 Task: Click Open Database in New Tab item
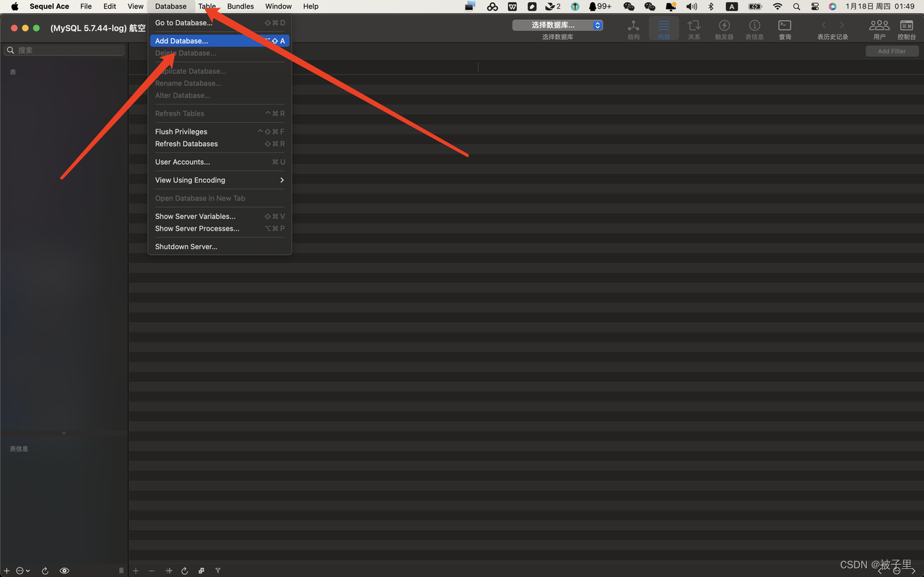click(x=219, y=198)
